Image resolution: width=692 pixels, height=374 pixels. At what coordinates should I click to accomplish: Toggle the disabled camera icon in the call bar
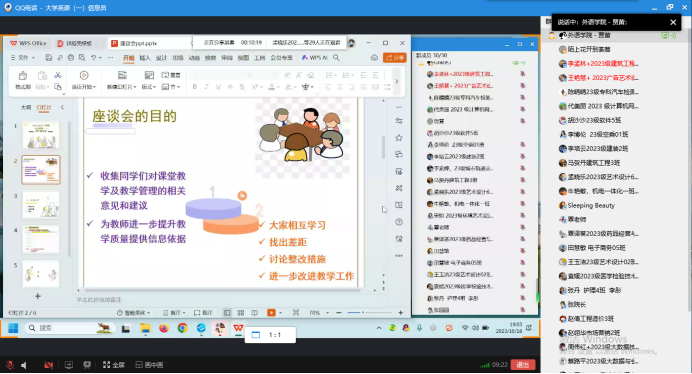tap(49, 365)
